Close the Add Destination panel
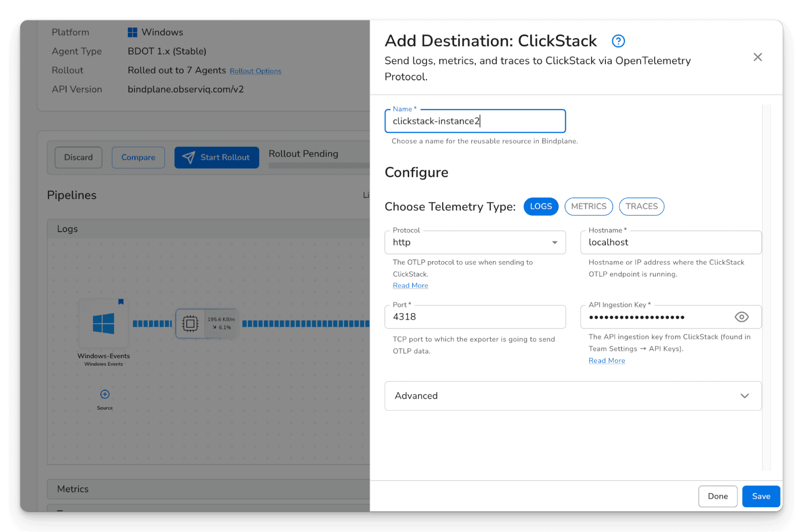803x532 pixels. [x=758, y=57]
